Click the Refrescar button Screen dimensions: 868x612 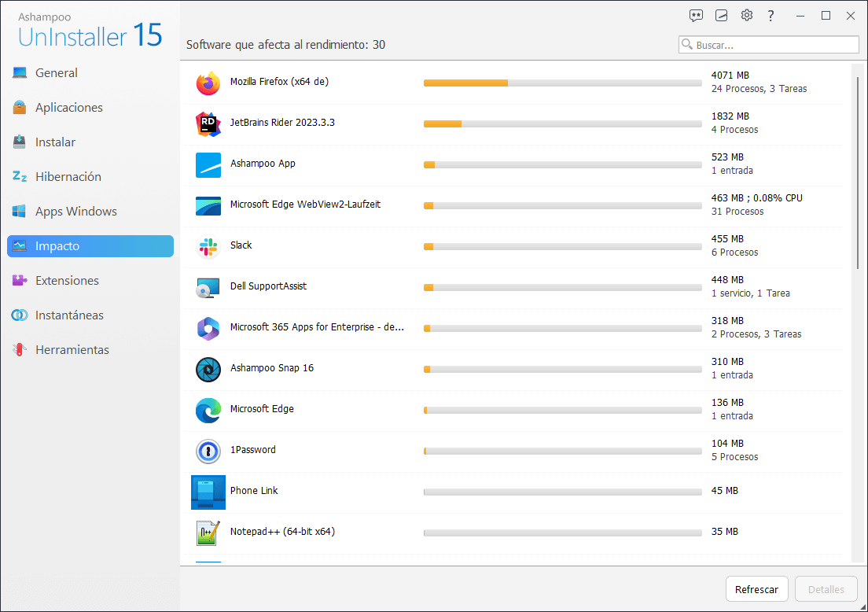point(756,589)
